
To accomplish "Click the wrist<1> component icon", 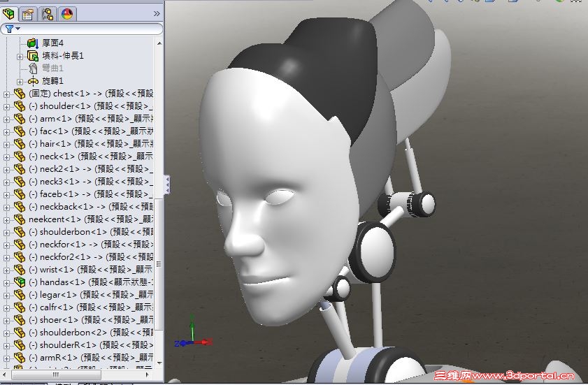I will pos(19,270).
